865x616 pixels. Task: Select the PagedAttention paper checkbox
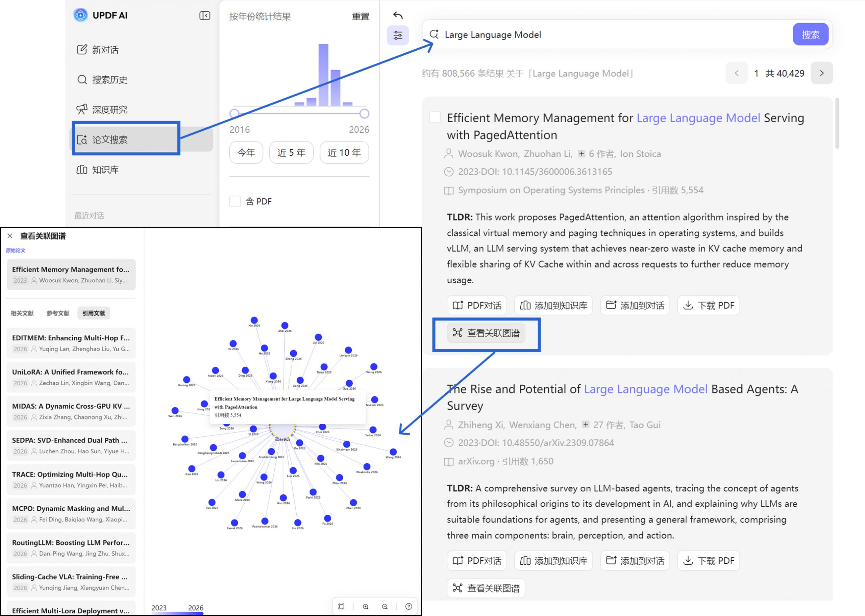point(435,117)
